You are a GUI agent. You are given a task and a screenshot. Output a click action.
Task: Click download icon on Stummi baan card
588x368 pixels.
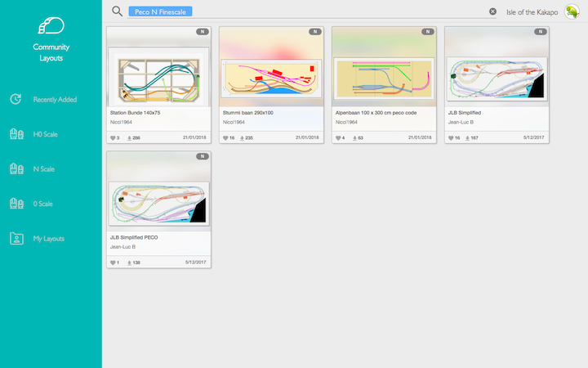pos(242,138)
